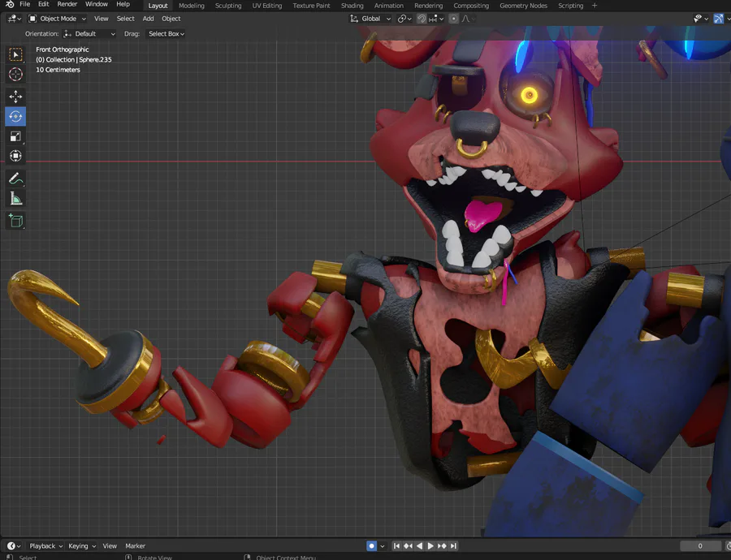
Task: Choose the Rotate tool
Action: pyautogui.click(x=15, y=117)
